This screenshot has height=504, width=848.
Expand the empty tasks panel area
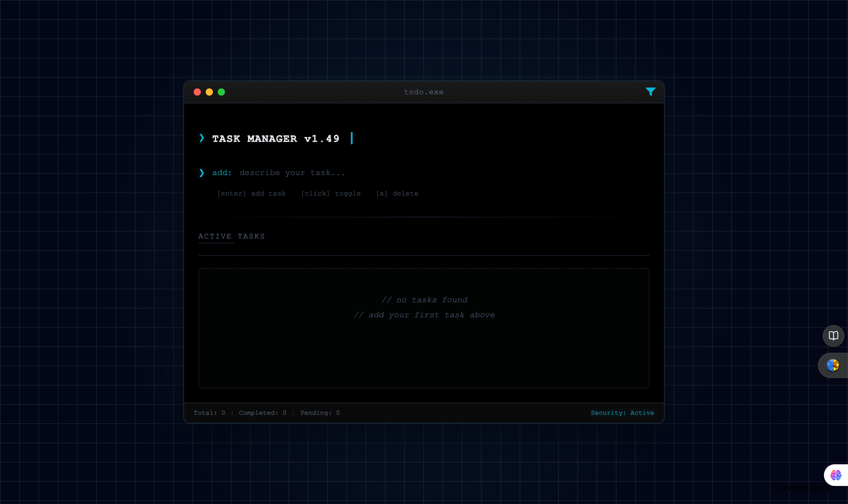[x=424, y=328]
